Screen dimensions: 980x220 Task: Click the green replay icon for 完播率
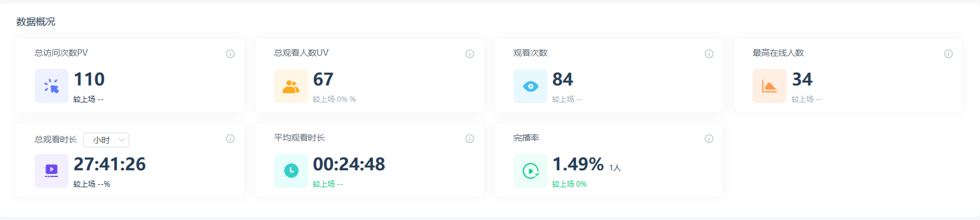click(x=531, y=171)
